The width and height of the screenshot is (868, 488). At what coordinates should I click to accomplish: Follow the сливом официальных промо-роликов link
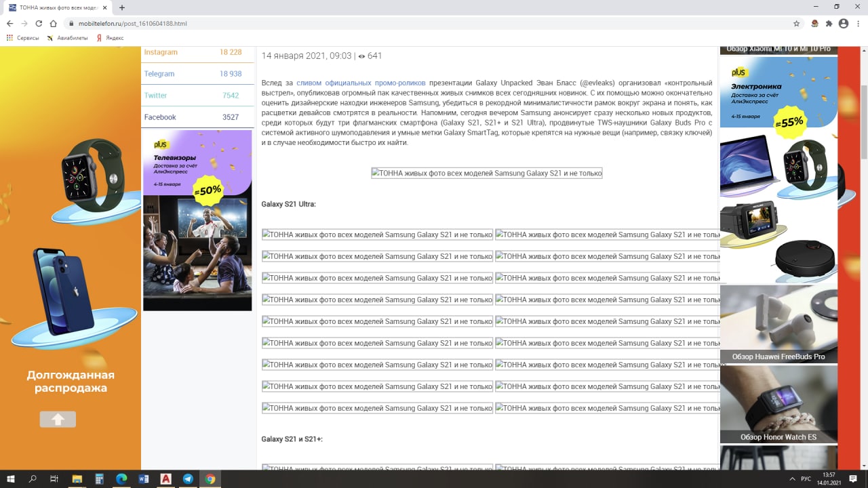click(361, 83)
